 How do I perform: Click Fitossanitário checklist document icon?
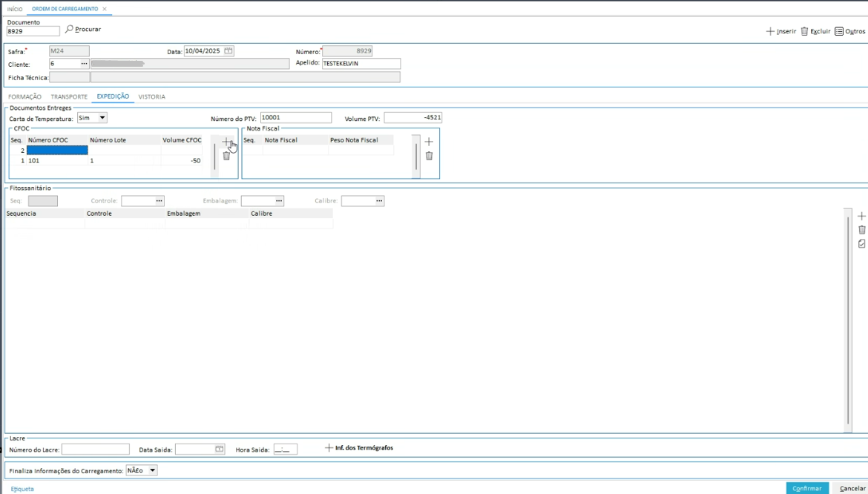861,243
